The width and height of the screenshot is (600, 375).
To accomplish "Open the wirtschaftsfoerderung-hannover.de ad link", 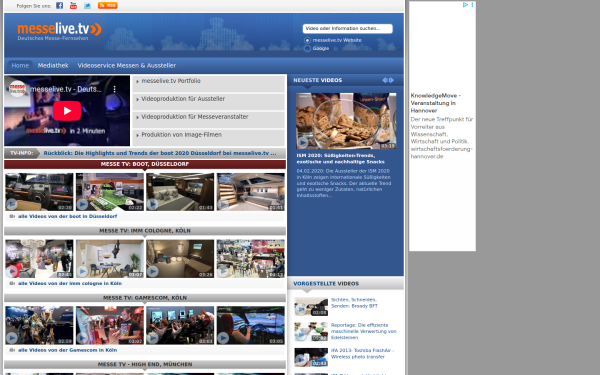I will [442, 153].
